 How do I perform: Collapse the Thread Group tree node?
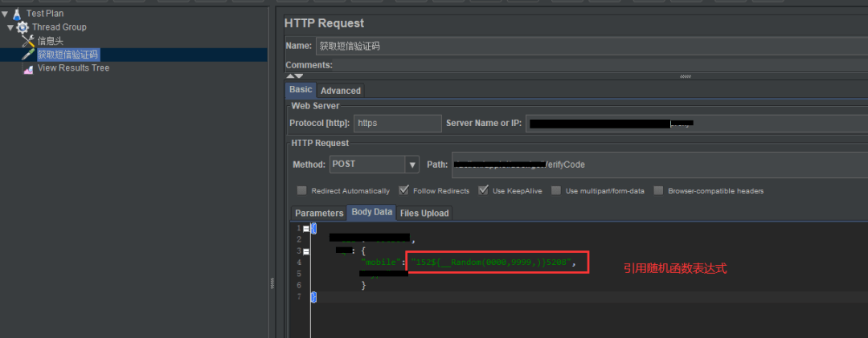coord(10,27)
